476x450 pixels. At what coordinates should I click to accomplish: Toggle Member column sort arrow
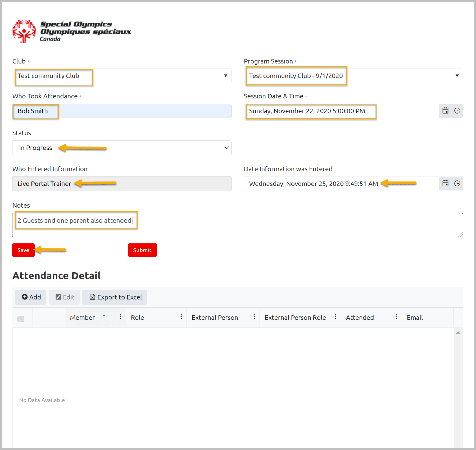[104, 317]
